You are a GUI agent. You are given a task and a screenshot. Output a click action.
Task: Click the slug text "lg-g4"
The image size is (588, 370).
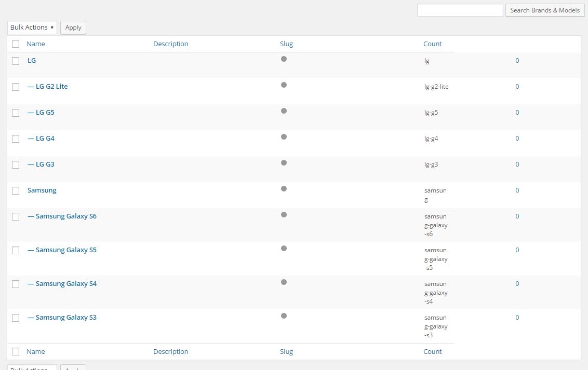click(x=431, y=139)
